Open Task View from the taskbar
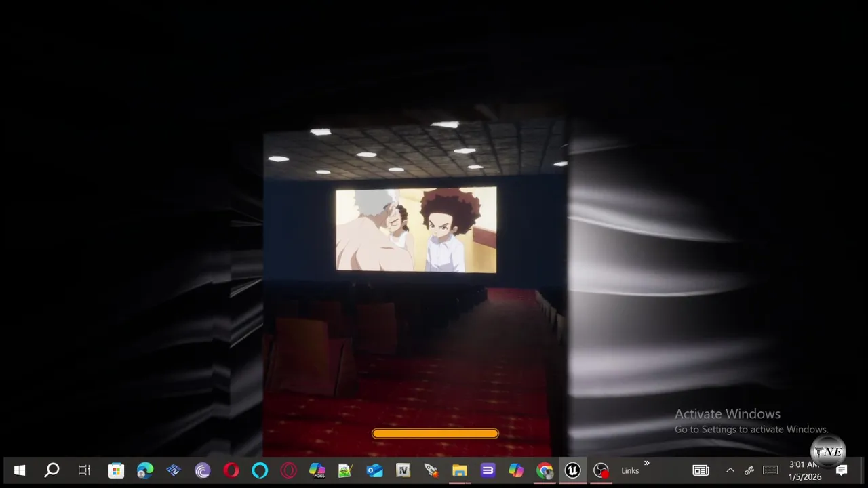The image size is (868, 488). [84, 470]
